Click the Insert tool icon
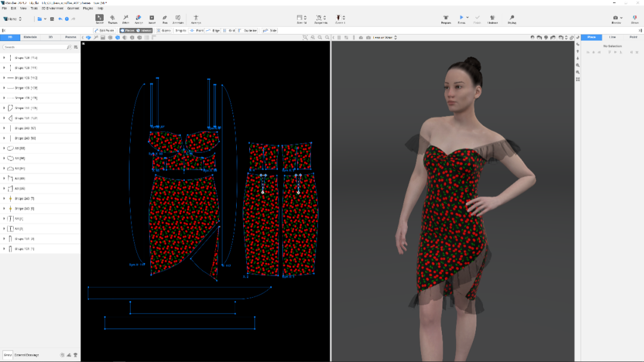The width and height of the screenshot is (644, 362). click(x=151, y=18)
